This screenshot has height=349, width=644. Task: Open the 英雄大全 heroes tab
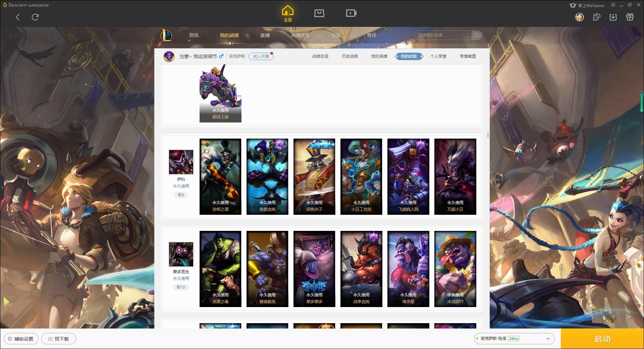click(x=301, y=35)
